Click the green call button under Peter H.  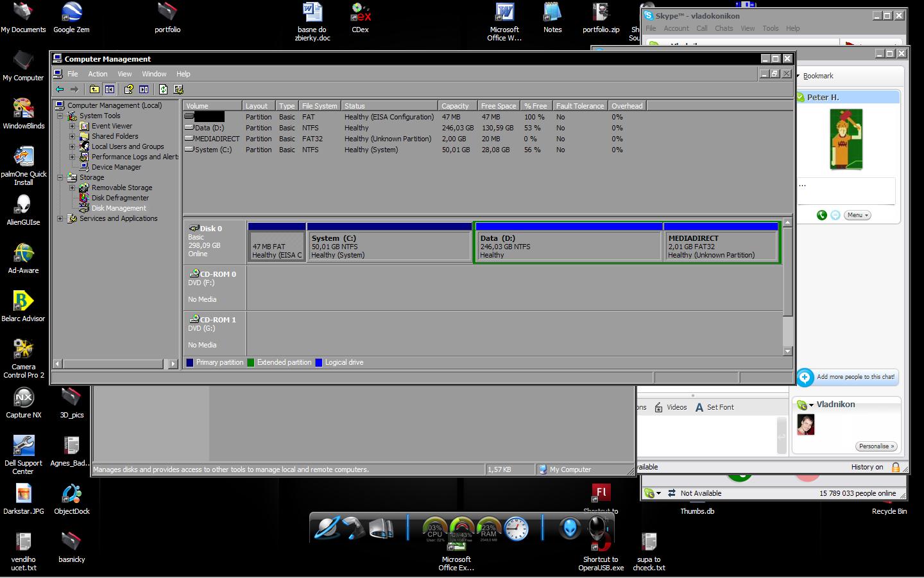(x=821, y=215)
